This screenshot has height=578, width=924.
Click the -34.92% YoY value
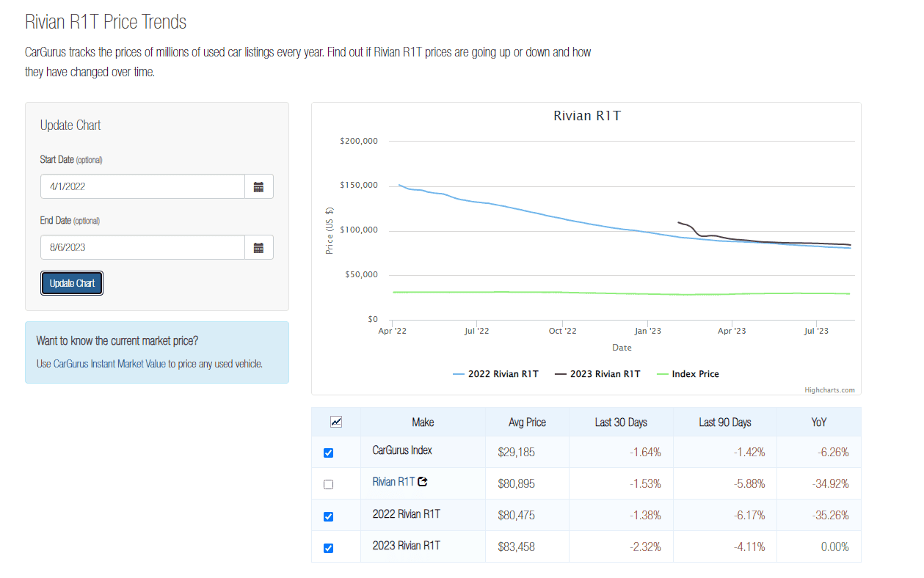pyautogui.click(x=832, y=484)
